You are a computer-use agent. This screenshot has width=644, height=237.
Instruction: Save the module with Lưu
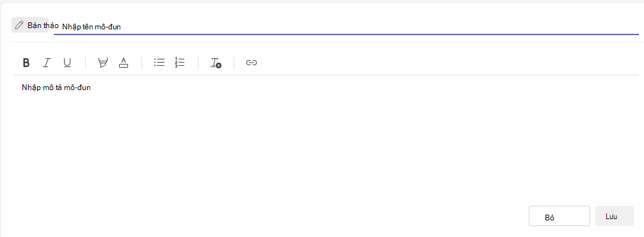pos(615,216)
